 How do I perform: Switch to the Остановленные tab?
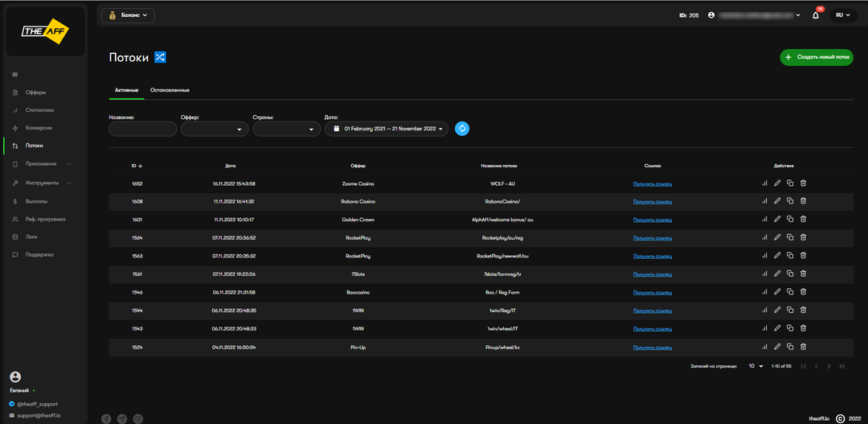170,90
